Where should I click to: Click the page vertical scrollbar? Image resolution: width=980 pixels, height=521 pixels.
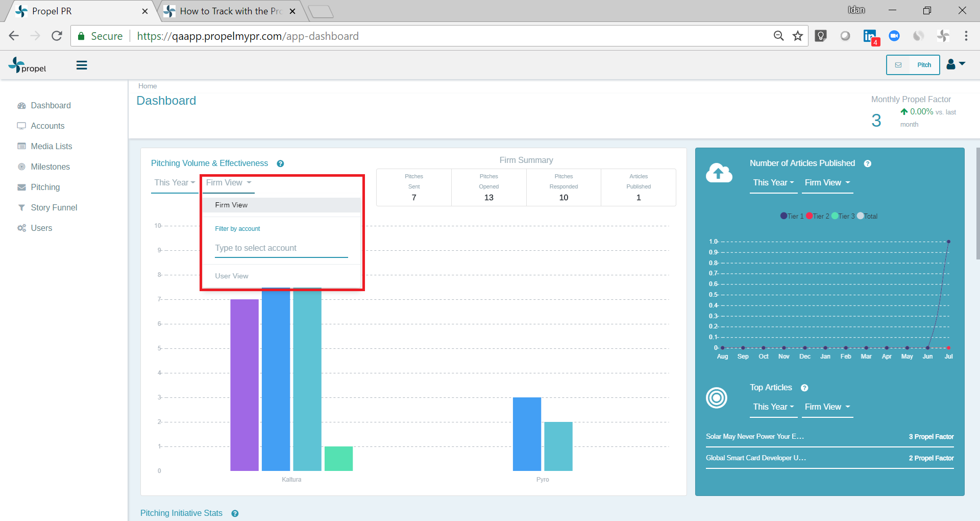[x=977, y=204]
